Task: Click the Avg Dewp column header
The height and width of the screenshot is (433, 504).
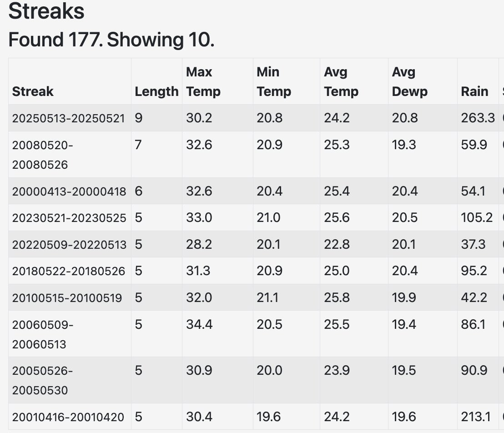Action: [409, 82]
